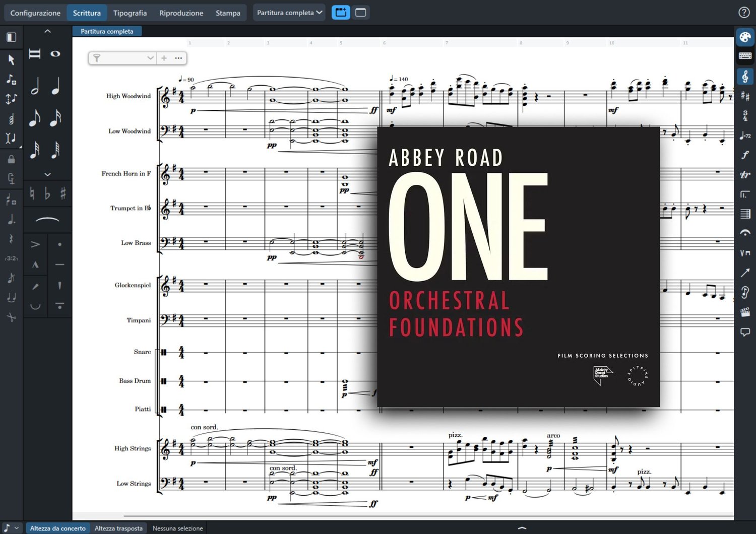
Task: Apply the tenuto-staccato articulation
Action: 59,306
